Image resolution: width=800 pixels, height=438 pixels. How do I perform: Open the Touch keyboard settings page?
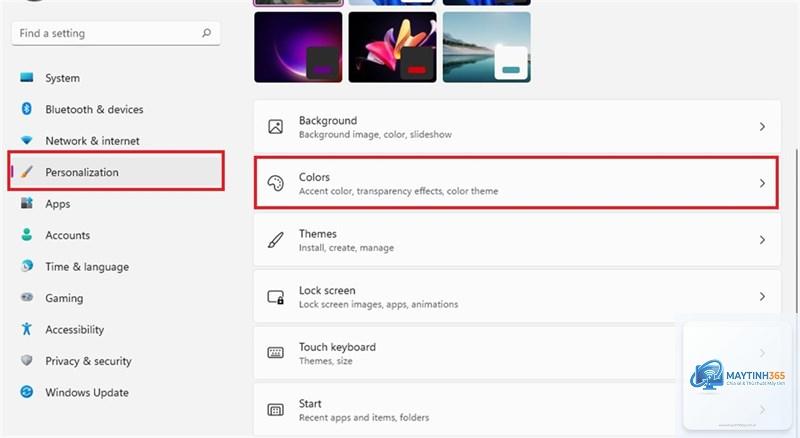point(517,353)
